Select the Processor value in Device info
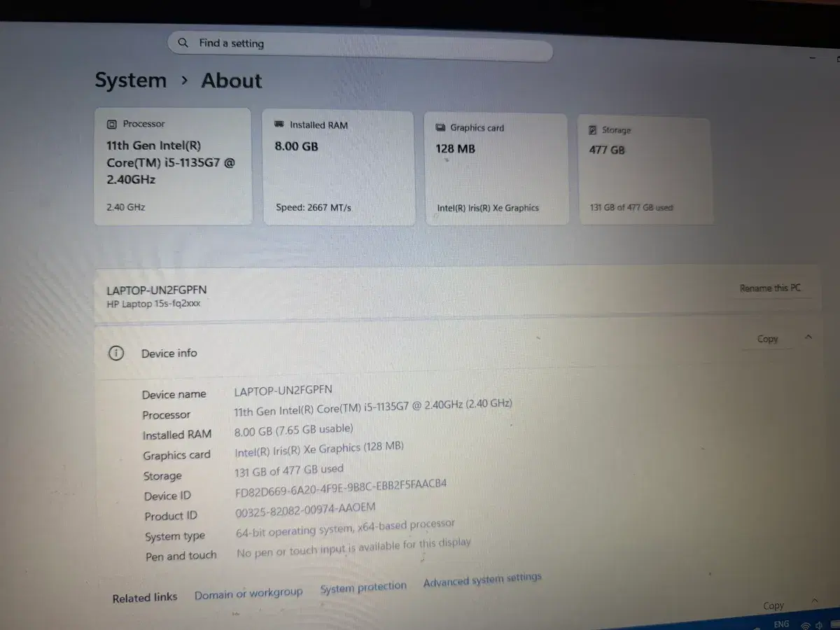This screenshot has width=840, height=630. click(x=373, y=406)
